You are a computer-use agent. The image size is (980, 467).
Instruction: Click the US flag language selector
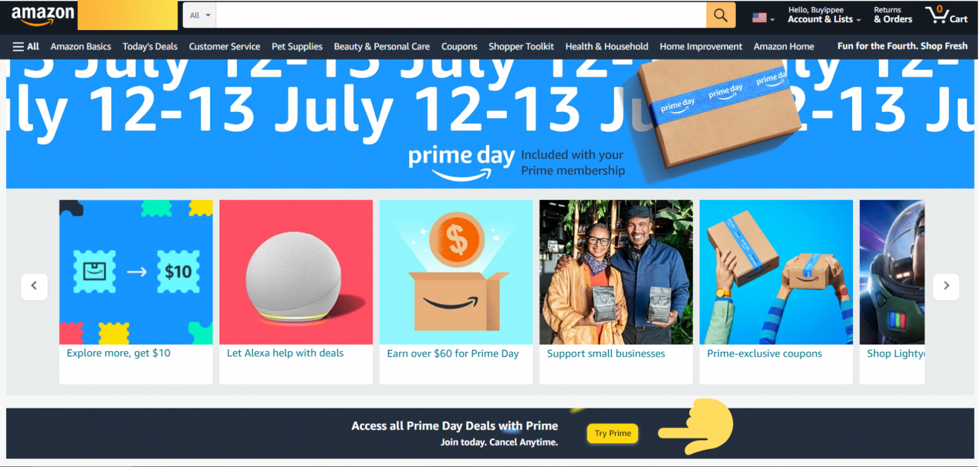pos(763,18)
